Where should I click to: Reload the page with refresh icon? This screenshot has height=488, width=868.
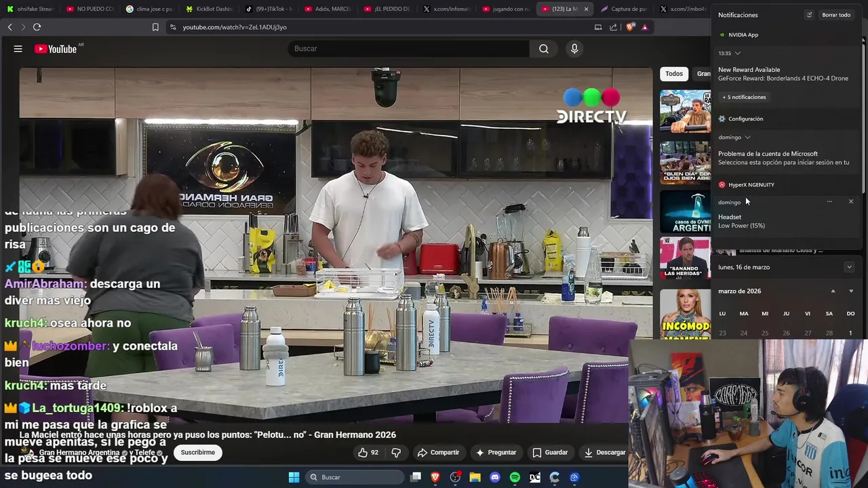tap(37, 27)
